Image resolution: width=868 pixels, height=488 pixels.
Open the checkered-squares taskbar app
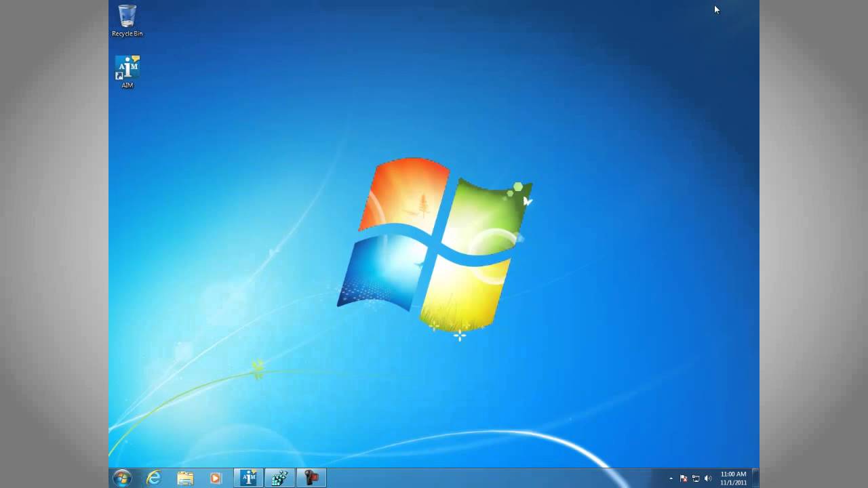(x=279, y=478)
